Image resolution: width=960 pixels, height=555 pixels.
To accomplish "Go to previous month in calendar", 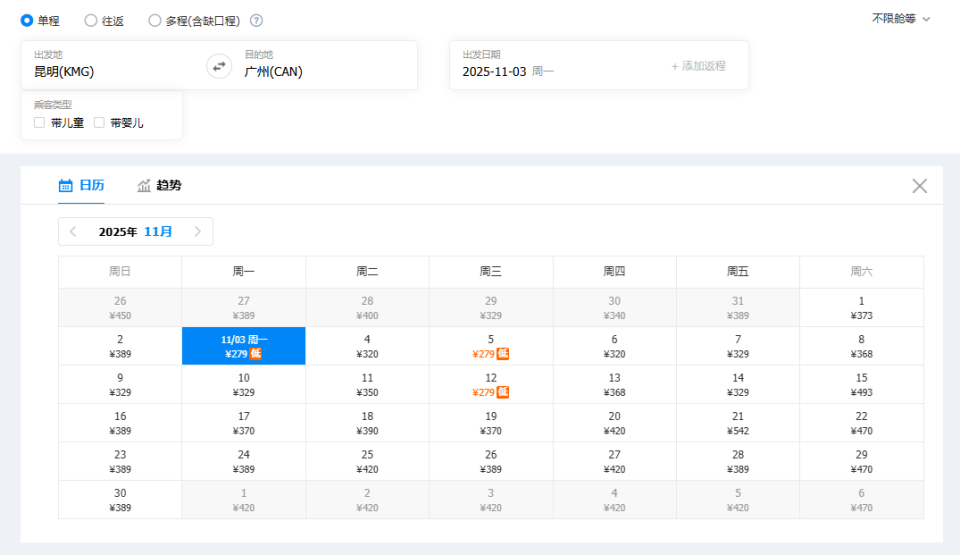I will (73, 232).
